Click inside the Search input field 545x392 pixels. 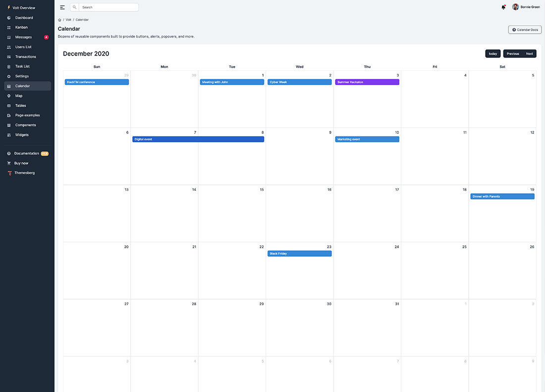109,7
